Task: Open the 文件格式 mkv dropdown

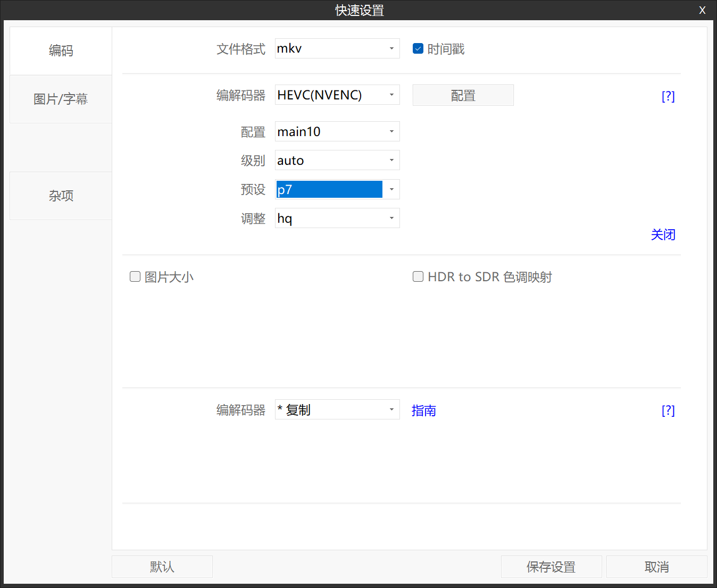Action: point(337,48)
